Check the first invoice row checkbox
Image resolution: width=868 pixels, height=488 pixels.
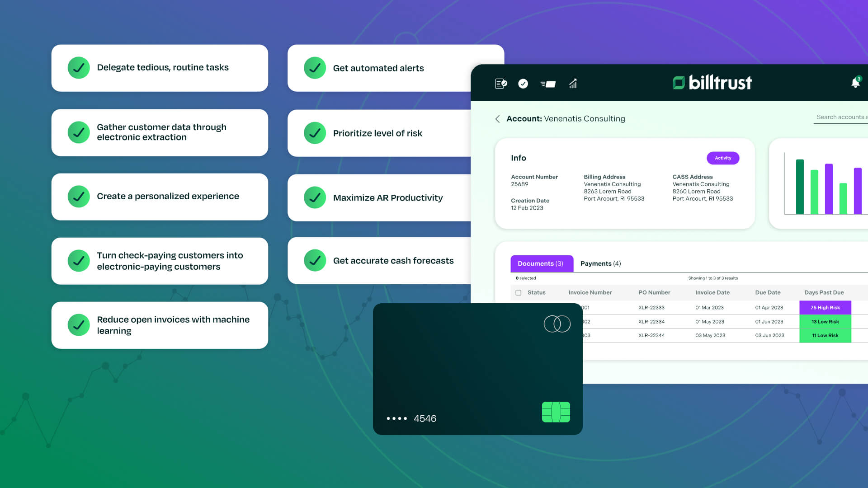[518, 307]
